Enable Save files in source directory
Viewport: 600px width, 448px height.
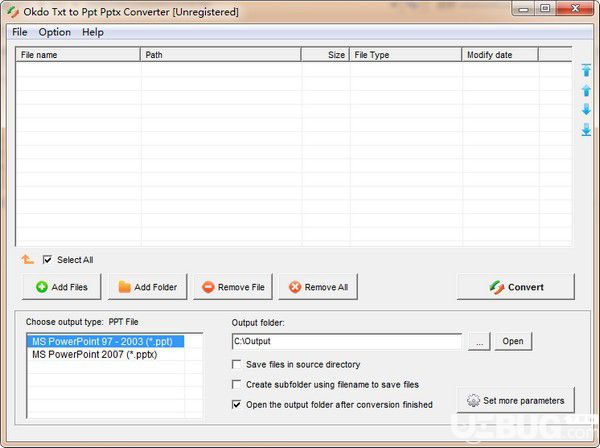click(236, 364)
